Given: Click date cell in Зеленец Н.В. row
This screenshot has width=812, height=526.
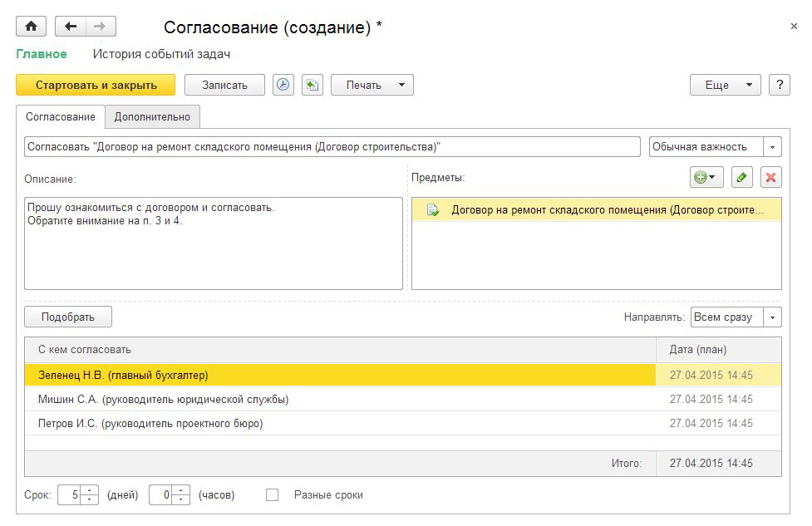Looking at the screenshot, I should [x=719, y=375].
